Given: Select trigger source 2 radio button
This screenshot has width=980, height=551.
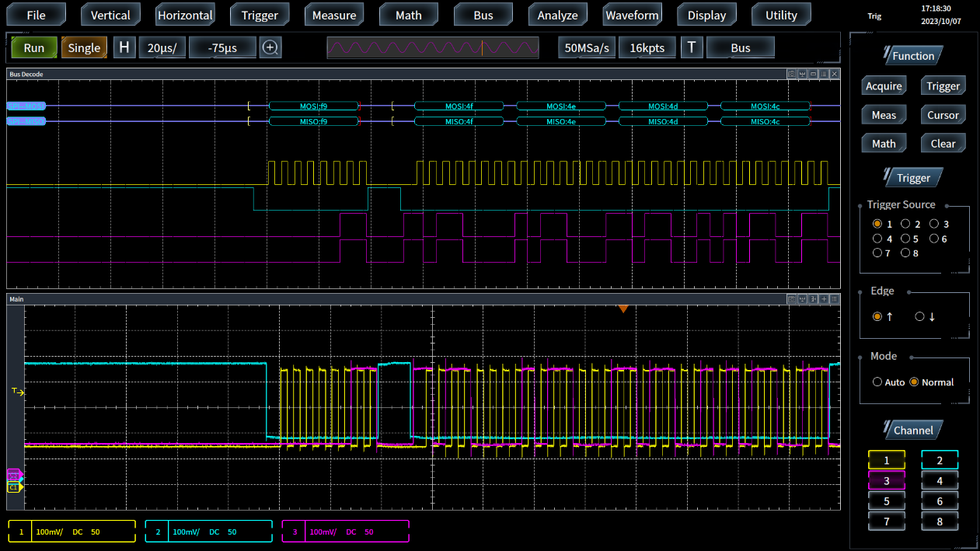Looking at the screenshot, I should [x=905, y=224].
